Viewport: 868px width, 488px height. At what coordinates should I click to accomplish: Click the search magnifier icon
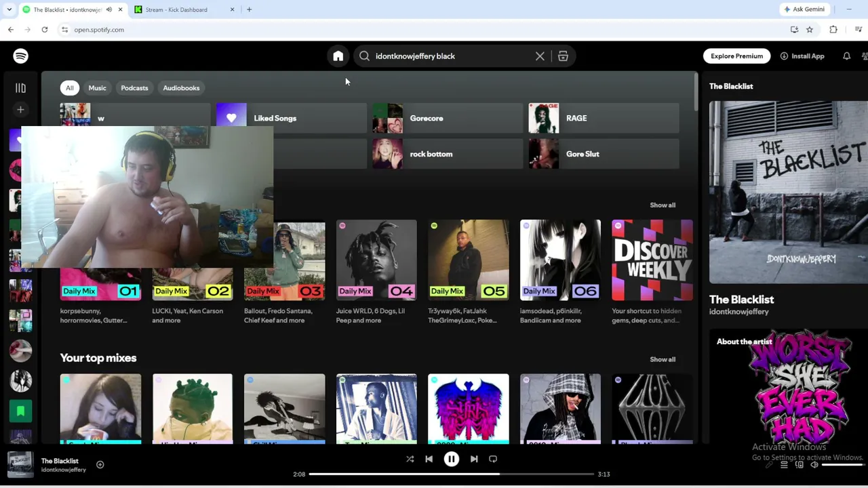coord(364,56)
